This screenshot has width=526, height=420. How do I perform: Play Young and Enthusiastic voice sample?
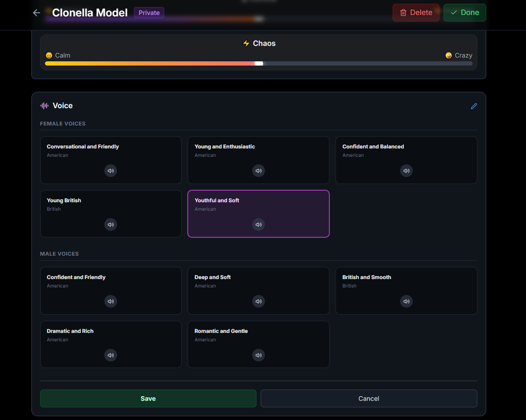tap(258, 171)
